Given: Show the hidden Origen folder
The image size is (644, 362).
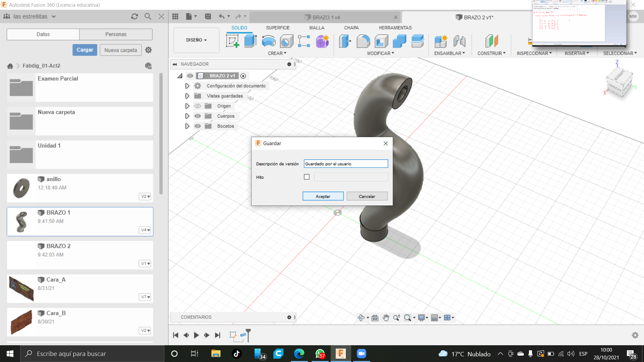Looking at the screenshot, I should (198, 106).
